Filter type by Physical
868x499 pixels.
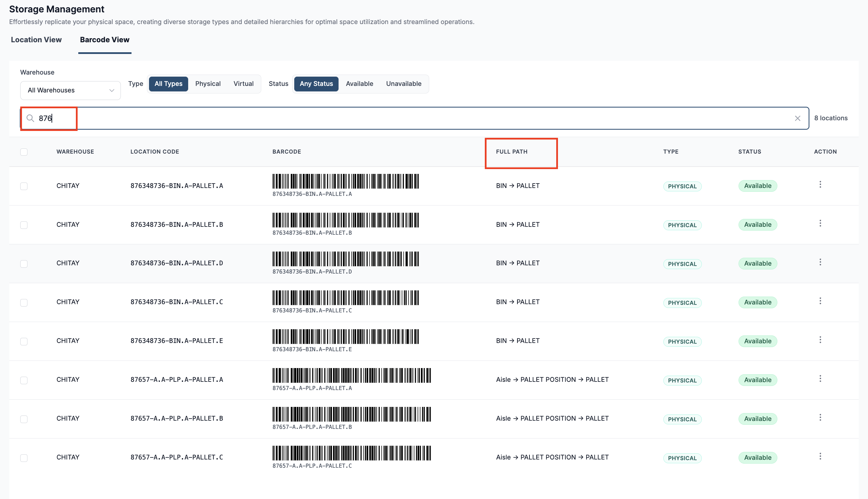[208, 84]
